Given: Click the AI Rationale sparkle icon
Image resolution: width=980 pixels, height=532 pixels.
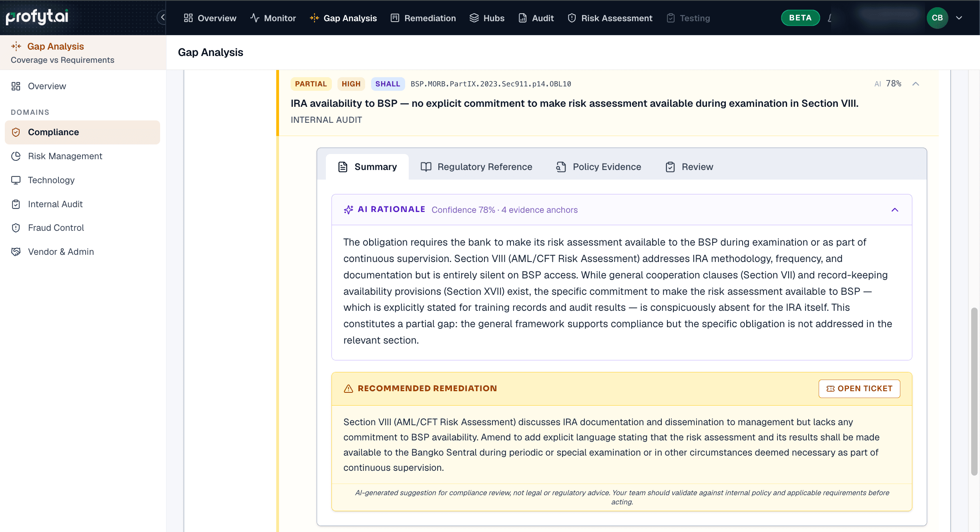Looking at the screenshot, I should tap(348, 210).
